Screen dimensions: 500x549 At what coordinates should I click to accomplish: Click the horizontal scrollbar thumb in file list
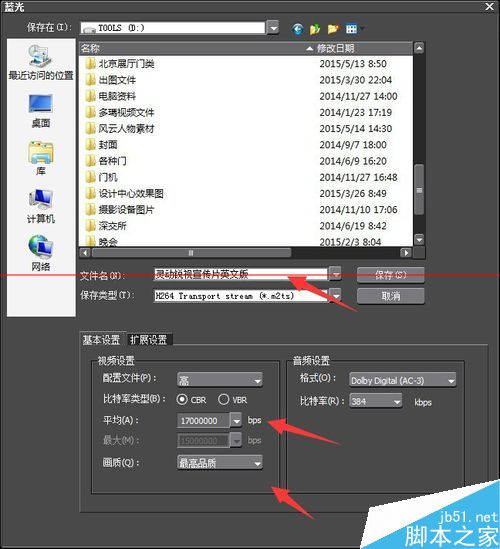pyautogui.click(x=191, y=252)
